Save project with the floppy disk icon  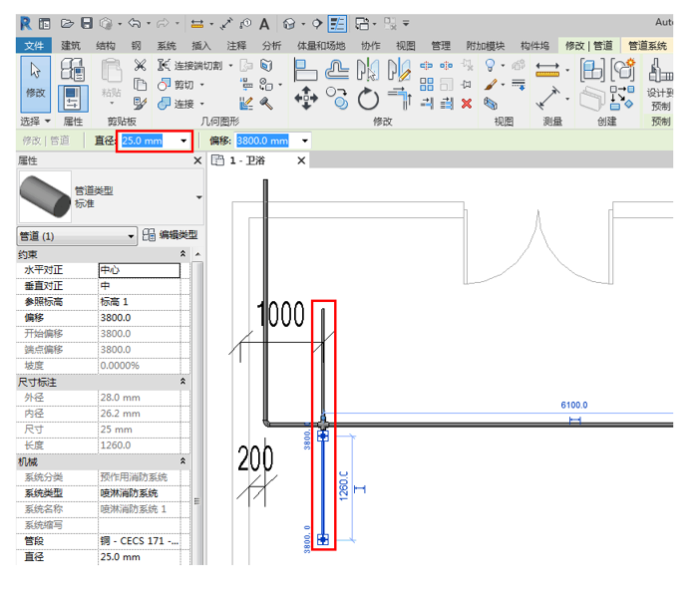pyautogui.click(x=87, y=23)
